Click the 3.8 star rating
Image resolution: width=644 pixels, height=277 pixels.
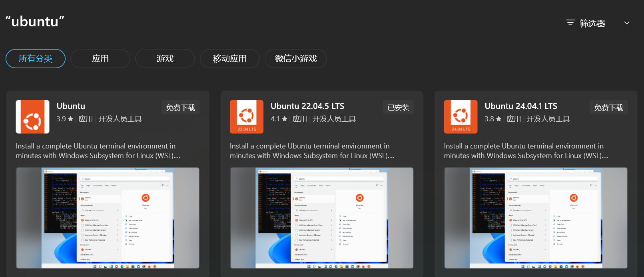point(493,119)
